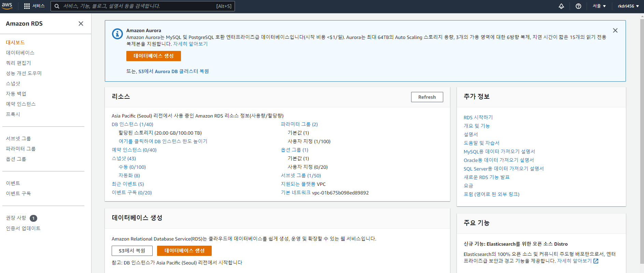This screenshot has width=644, height=273.
Task: Open Help and tutorials (도움말 및 자습서) link
Action: [x=481, y=143]
